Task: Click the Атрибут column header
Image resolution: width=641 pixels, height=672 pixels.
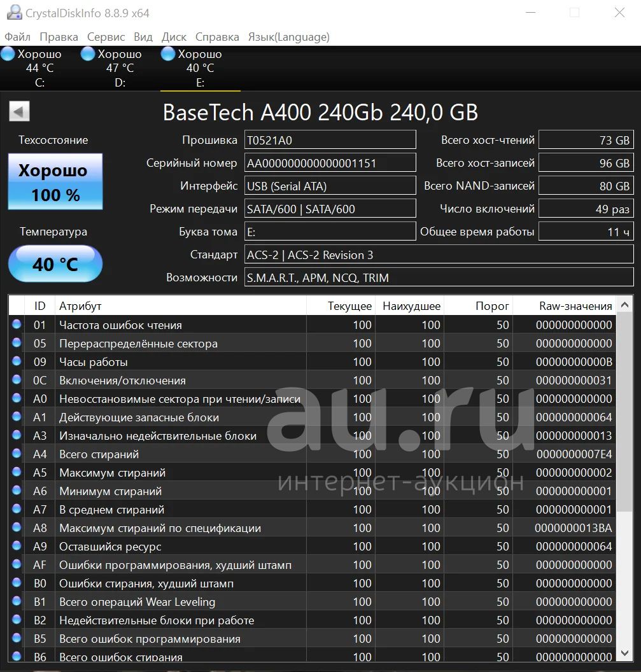Action: [181, 305]
